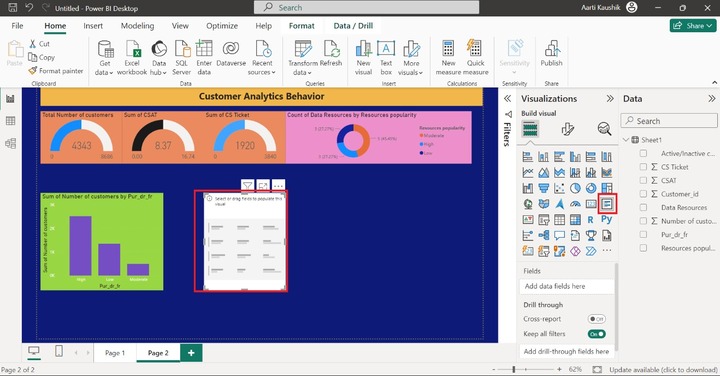Image resolution: width=720 pixels, height=376 pixels.
Task: Choose the matrix visual icon
Action: [575, 220]
